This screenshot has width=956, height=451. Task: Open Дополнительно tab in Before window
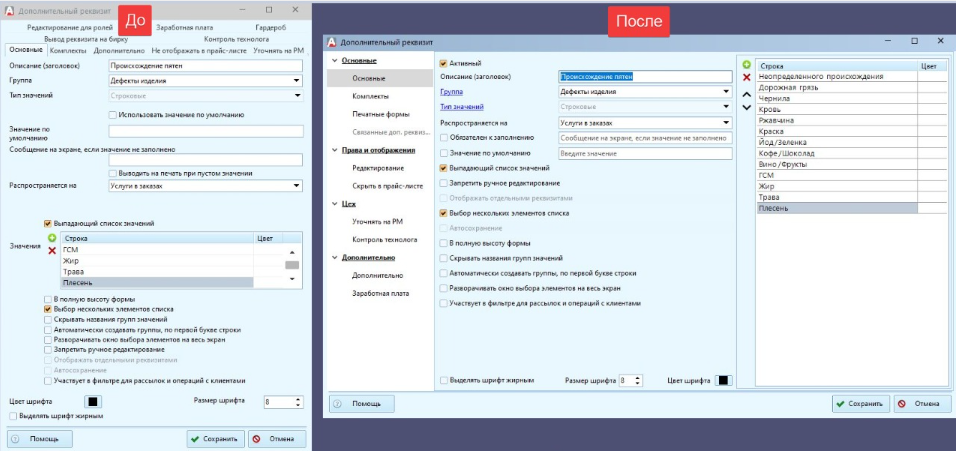point(120,51)
